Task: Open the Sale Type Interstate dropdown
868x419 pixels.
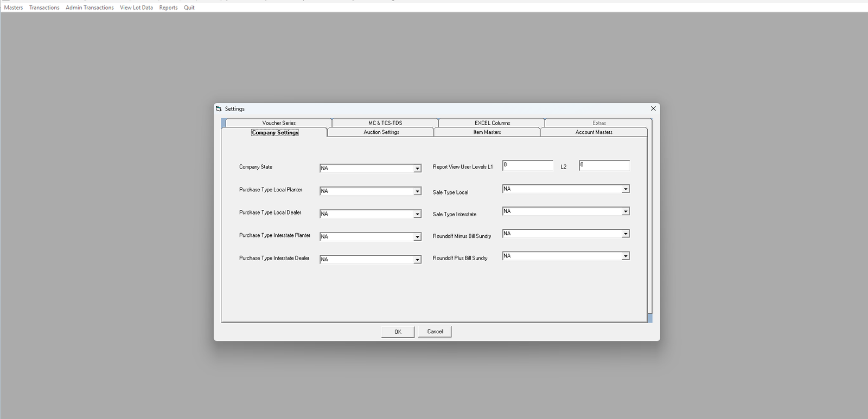Action: click(626, 211)
